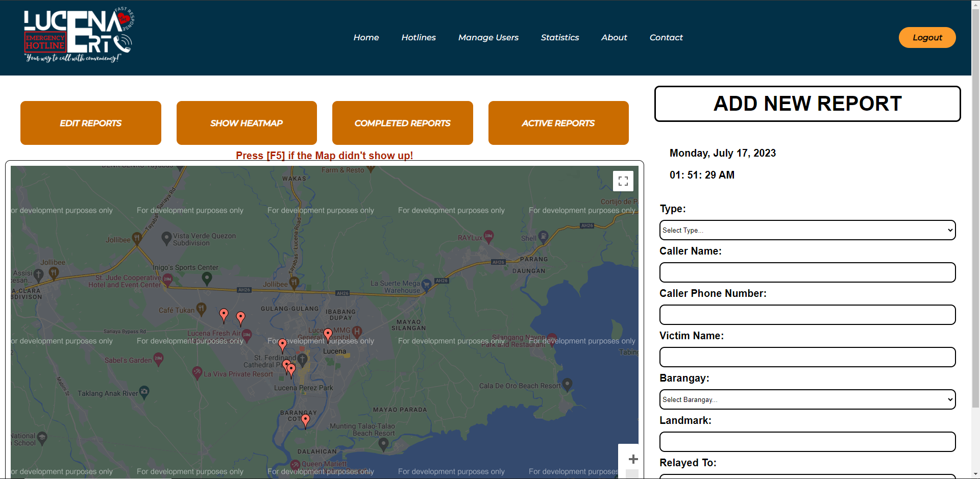Viewport: 980px width, 479px height.
Task: Click the Vista Verde Quezon Subdivision pin
Action: (x=166, y=238)
